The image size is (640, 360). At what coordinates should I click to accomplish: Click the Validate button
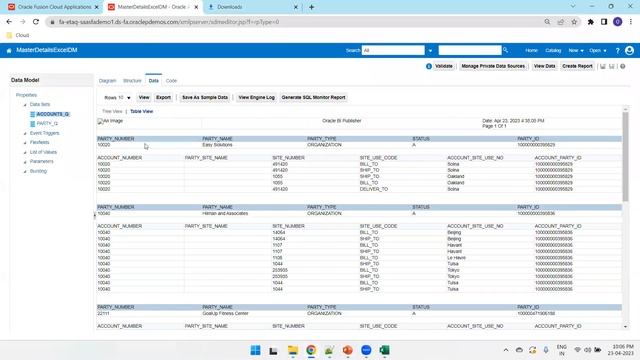[443, 66]
